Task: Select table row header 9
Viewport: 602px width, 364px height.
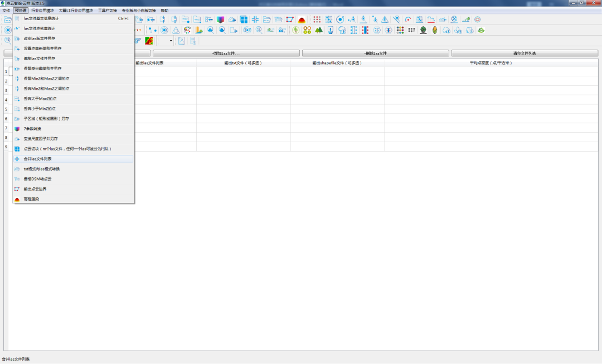Action: 6,147
